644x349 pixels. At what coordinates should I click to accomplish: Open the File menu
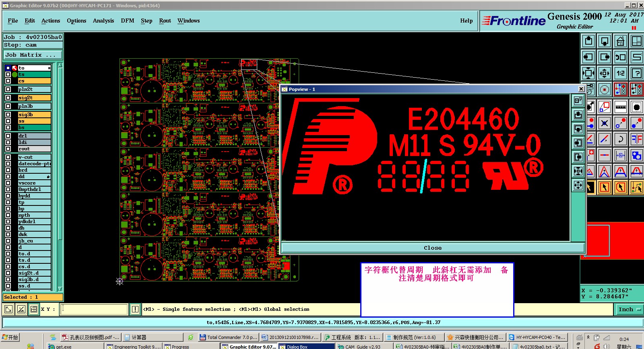coord(13,21)
